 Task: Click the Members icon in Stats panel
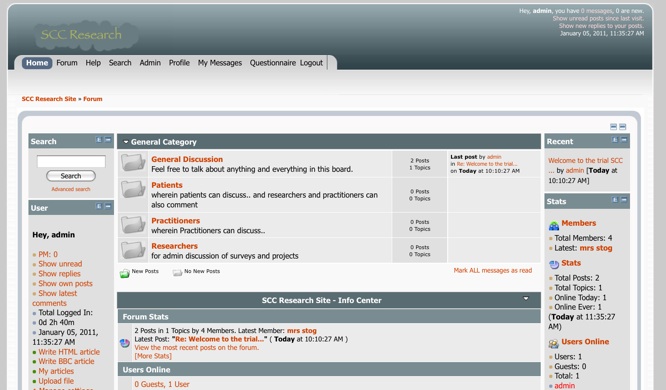point(554,225)
